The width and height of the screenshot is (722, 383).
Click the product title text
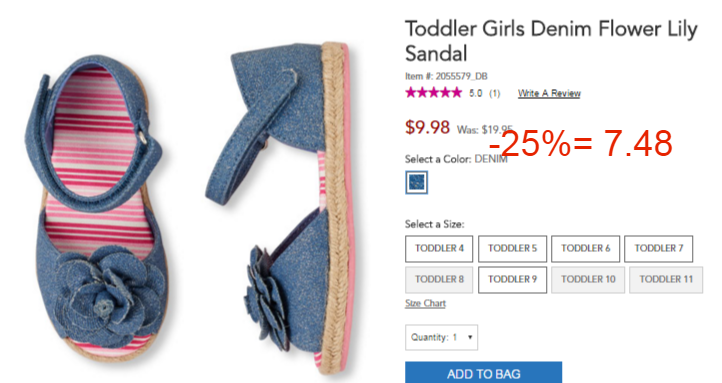click(x=551, y=41)
